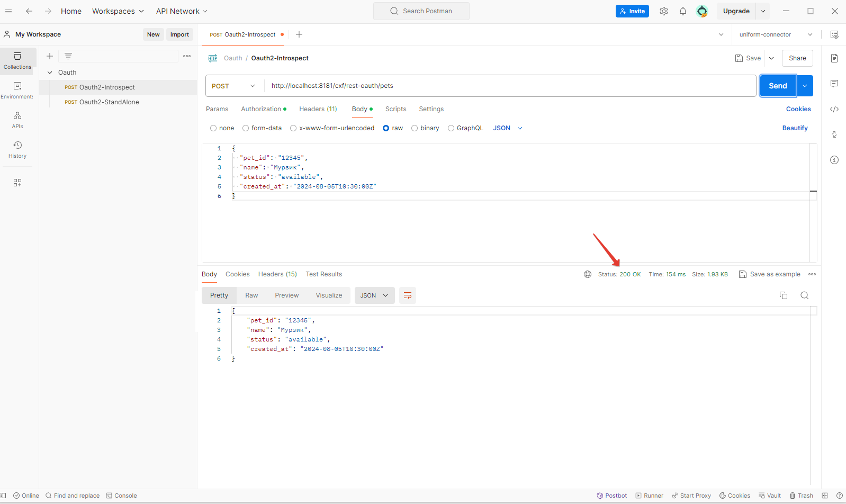This screenshot has height=504, width=846.
Task: Open collections options three-dot menu
Action: tap(187, 56)
